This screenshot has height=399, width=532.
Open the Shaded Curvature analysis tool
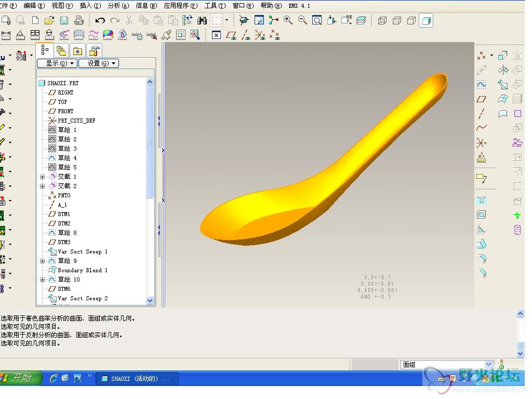click(x=108, y=35)
